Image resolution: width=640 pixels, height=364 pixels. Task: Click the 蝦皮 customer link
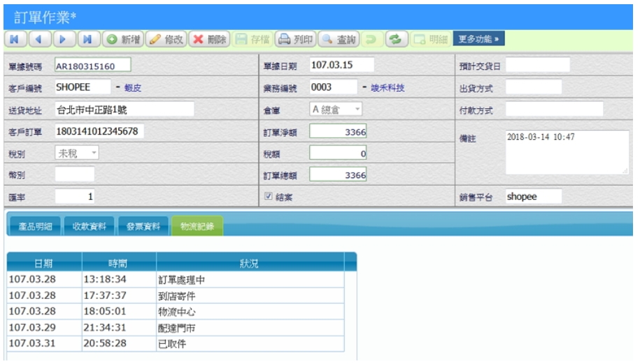[x=133, y=88]
